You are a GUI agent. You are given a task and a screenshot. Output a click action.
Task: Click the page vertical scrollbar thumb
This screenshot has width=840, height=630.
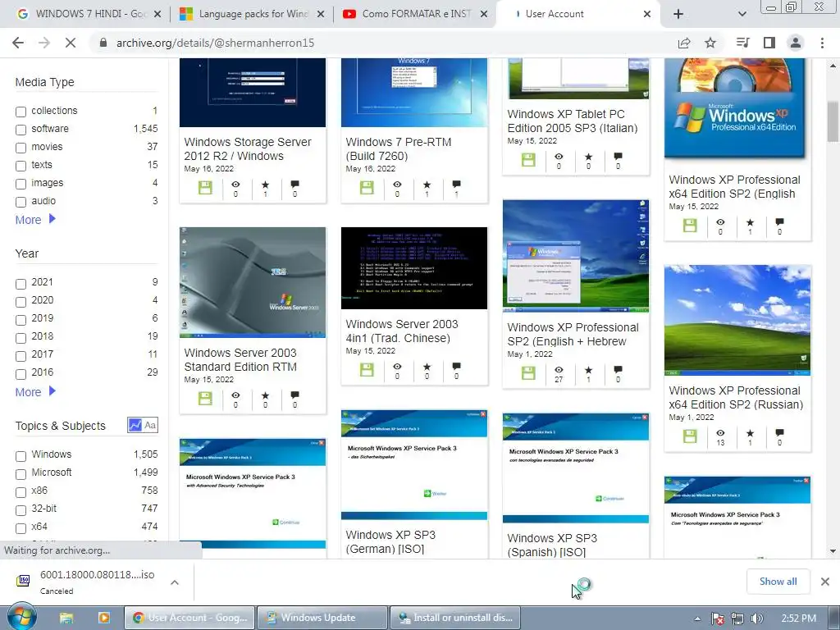(833, 121)
